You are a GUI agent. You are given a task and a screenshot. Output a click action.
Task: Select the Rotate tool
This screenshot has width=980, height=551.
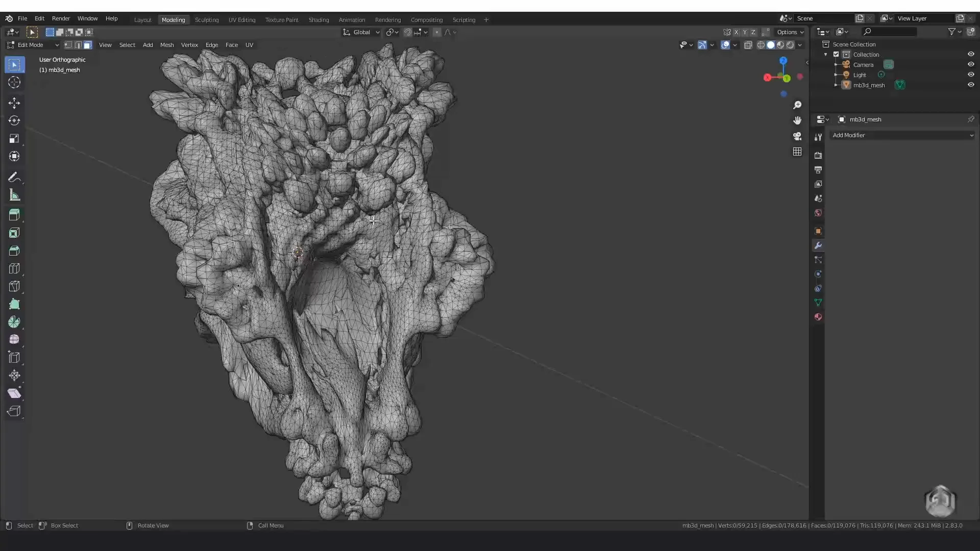point(14,120)
